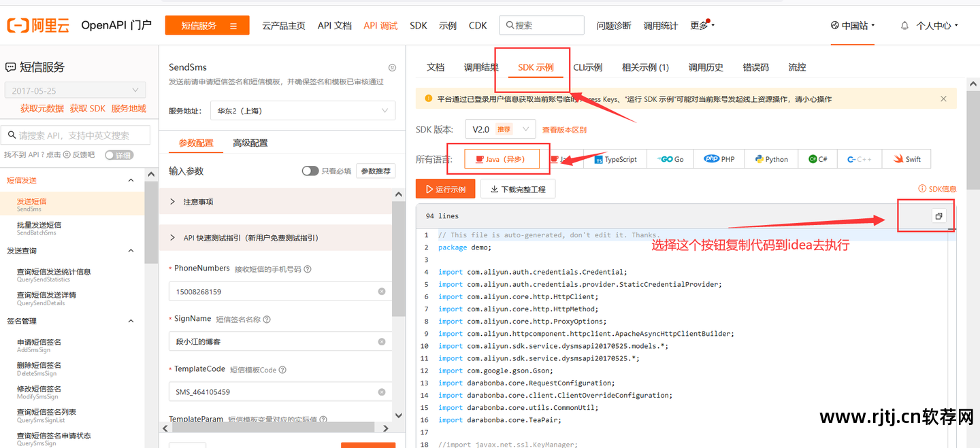Select the Swift language

click(907, 159)
